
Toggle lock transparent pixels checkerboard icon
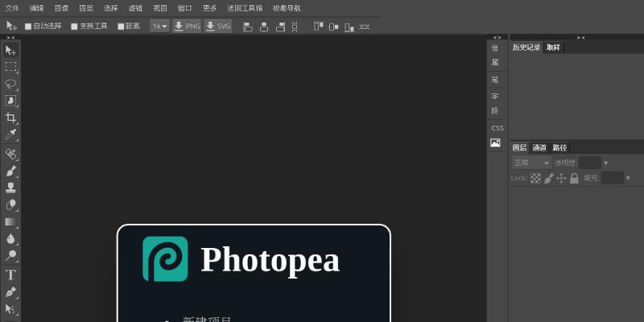tap(535, 178)
